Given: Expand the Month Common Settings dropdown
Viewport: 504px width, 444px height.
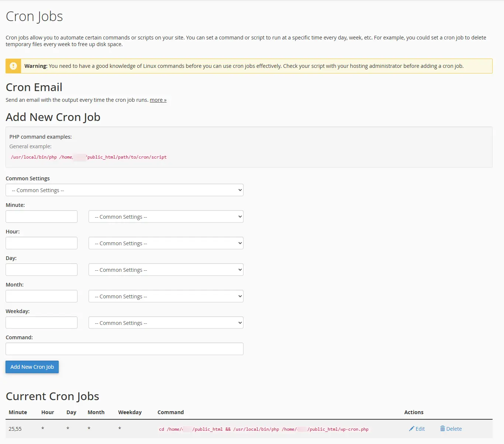Looking at the screenshot, I should point(166,296).
